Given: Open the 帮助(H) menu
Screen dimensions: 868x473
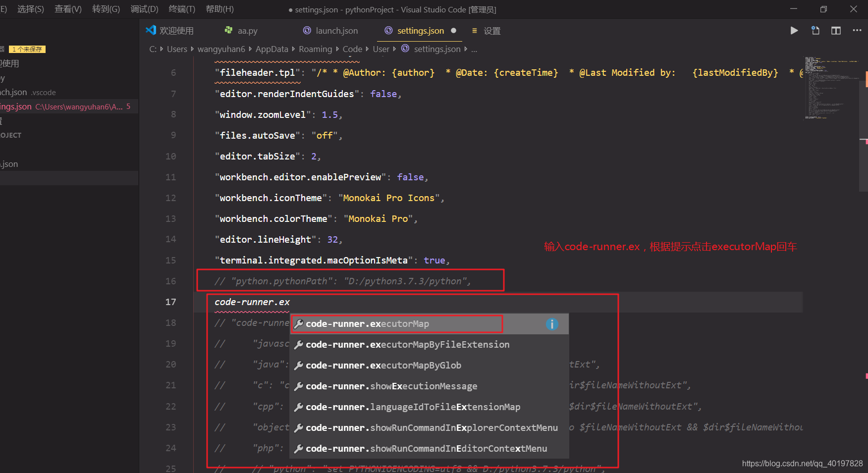Looking at the screenshot, I should 219,9.
